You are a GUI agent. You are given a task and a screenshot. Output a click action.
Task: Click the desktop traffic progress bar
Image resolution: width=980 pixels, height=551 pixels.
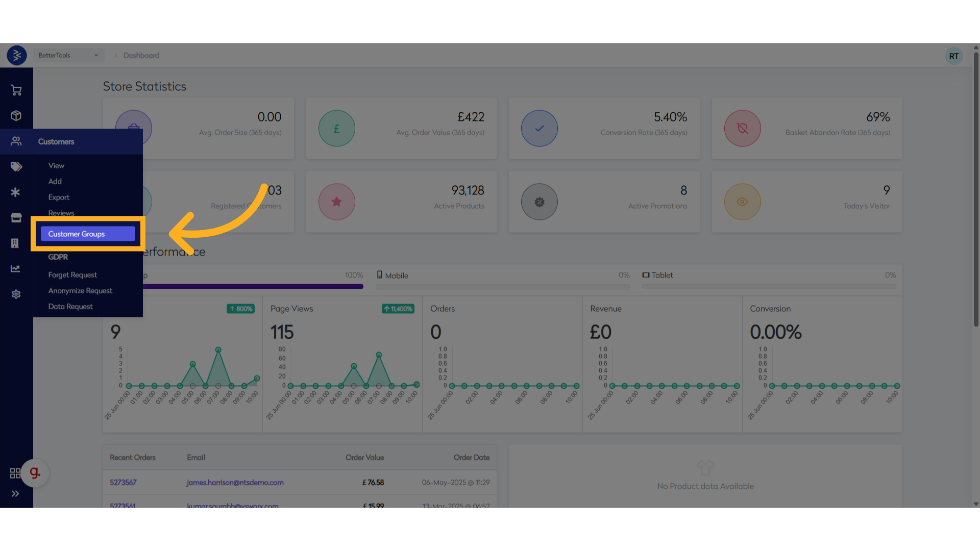point(253,287)
